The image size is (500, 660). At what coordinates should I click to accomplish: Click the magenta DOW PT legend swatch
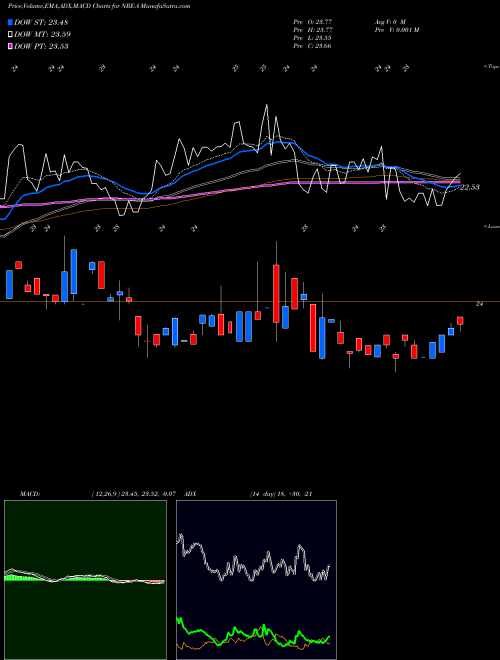[11, 46]
